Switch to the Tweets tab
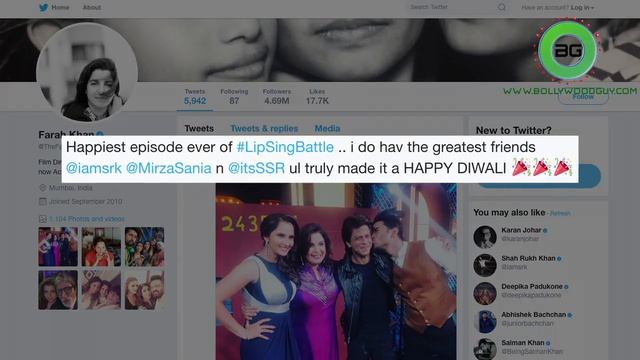Image resolution: width=640 pixels, height=360 pixels. pyautogui.click(x=199, y=129)
